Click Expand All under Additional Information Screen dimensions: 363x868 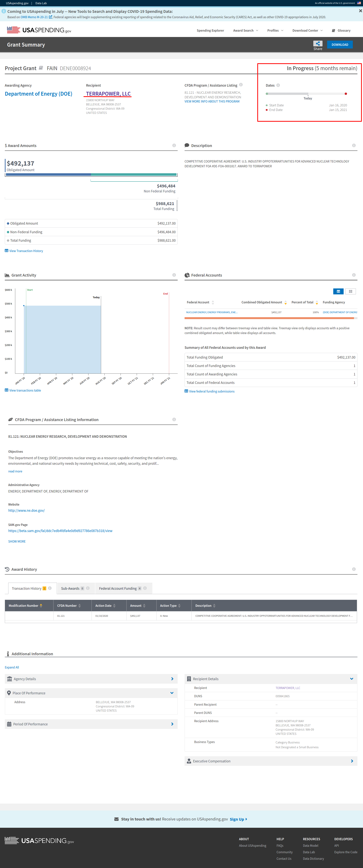coord(12,667)
